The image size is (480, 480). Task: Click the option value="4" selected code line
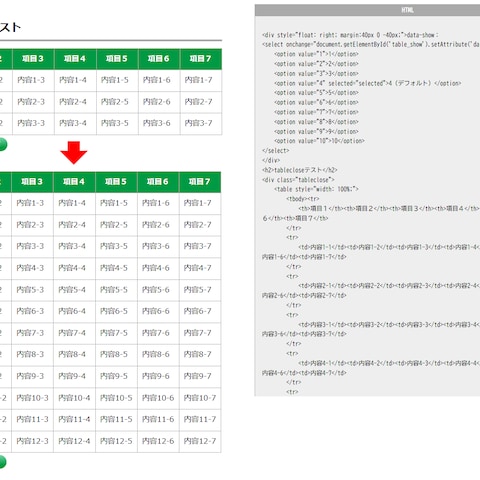[368, 83]
